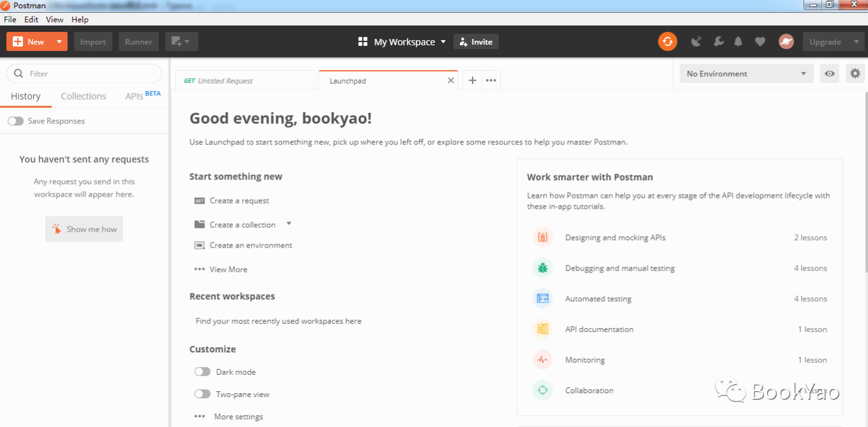Click the orange New button
868x427 pixels.
coord(29,41)
